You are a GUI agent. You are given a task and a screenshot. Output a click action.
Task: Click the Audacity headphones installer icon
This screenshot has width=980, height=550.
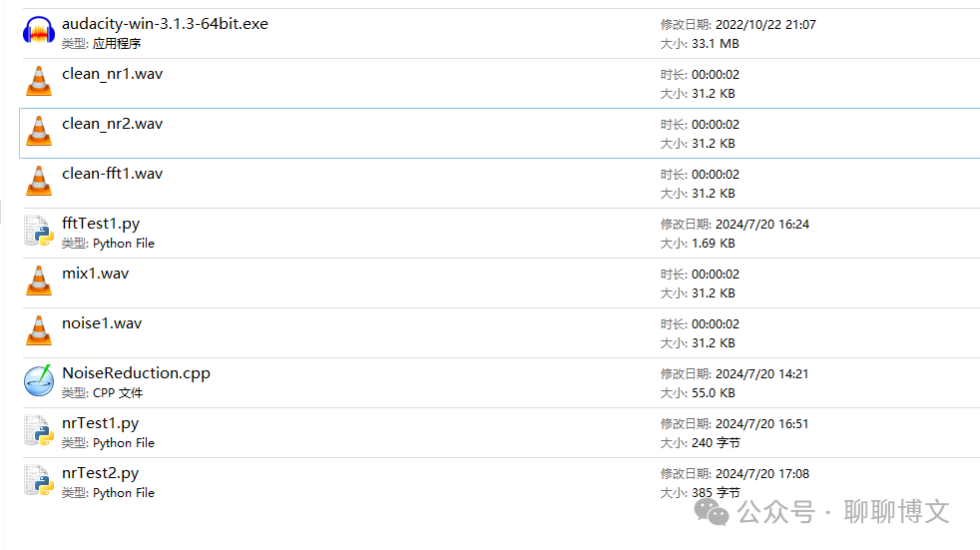click(38, 32)
